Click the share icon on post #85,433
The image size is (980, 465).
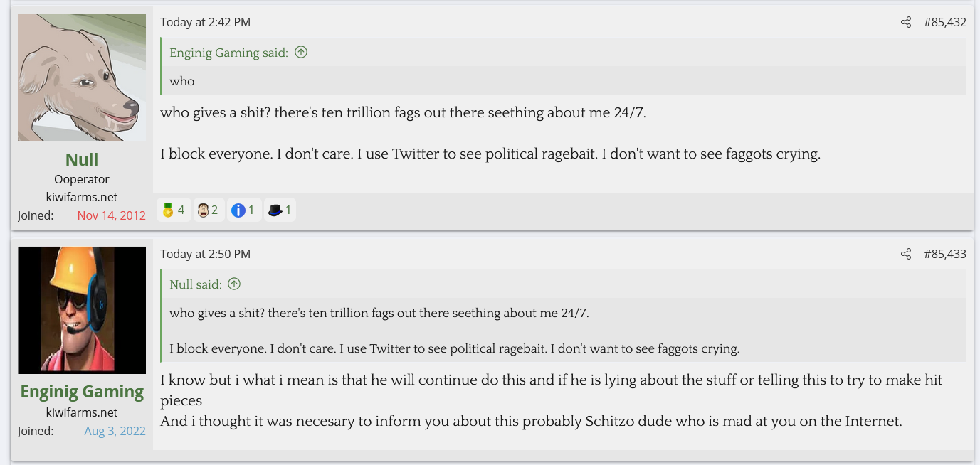tap(905, 254)
